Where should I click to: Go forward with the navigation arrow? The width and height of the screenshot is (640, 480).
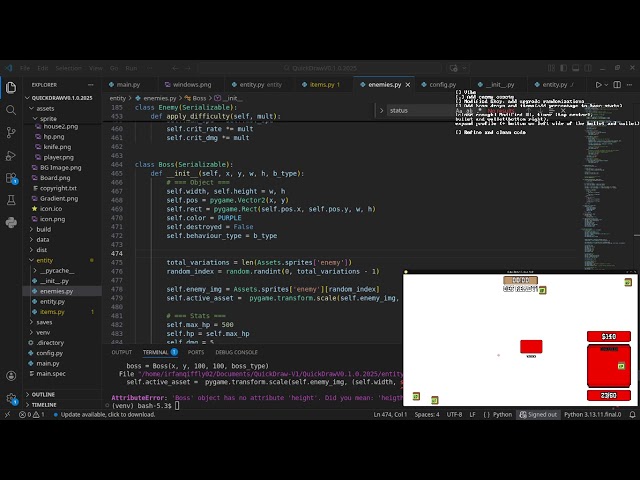tap(187, 68)
